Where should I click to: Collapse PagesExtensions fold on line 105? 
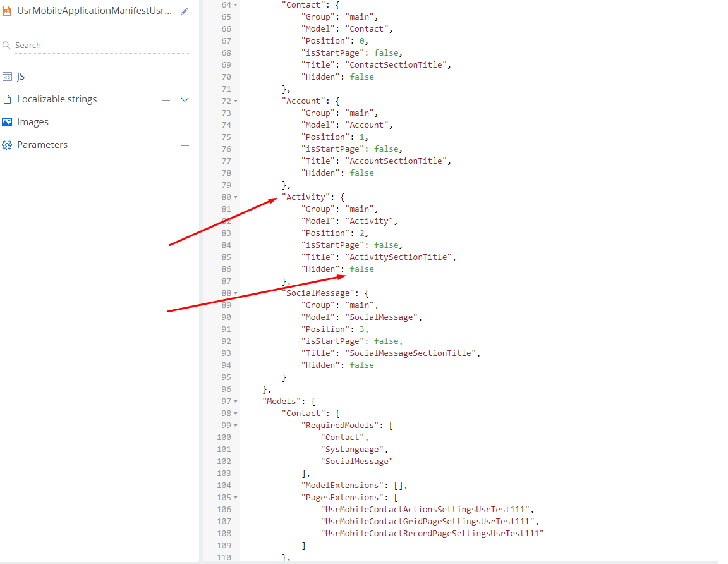tap(236, 497)
